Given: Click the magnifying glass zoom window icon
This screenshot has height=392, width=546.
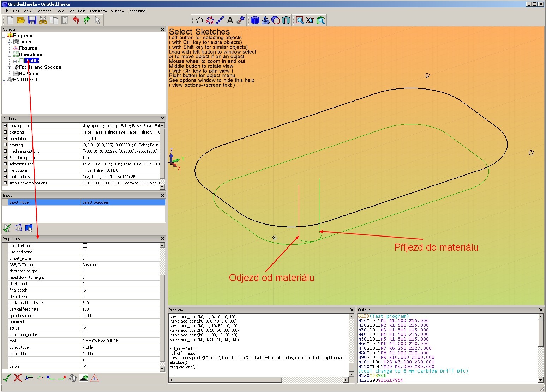Looking at the screenshot, I should click(300, 20).
